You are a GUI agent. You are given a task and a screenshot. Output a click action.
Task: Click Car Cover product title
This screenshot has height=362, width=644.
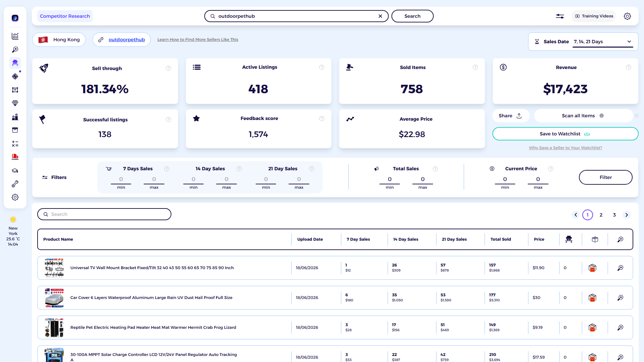pos(151,298)
